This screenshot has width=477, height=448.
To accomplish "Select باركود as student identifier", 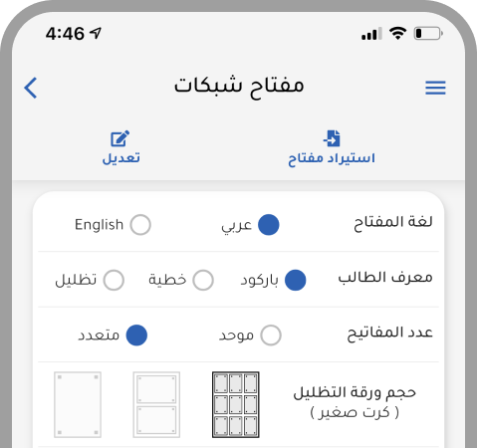I will 296,280.
